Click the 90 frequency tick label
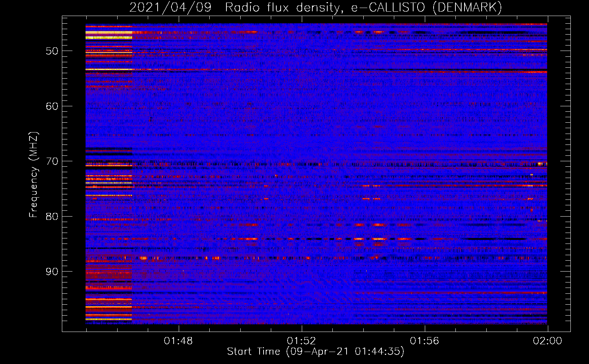The width and height of the screenshot is (589, 364). coord(52,272)
